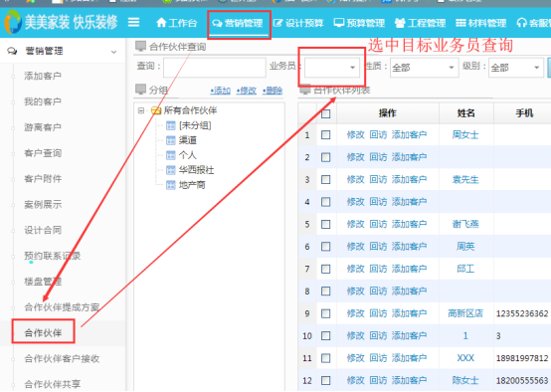
Task: Open partner name 高新区店
Action: pyautogui.click(x=465, y=313)
